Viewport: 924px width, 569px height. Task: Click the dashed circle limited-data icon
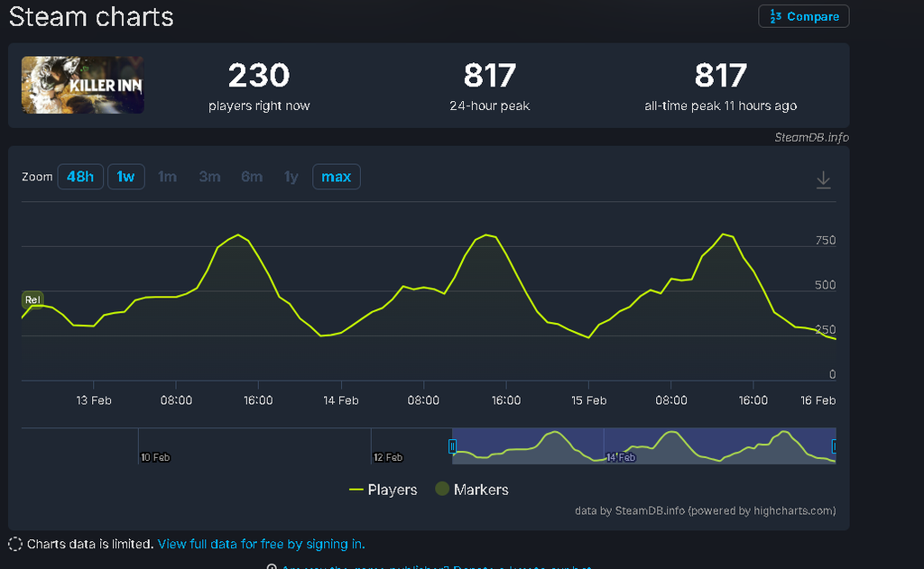click(15, 544)
